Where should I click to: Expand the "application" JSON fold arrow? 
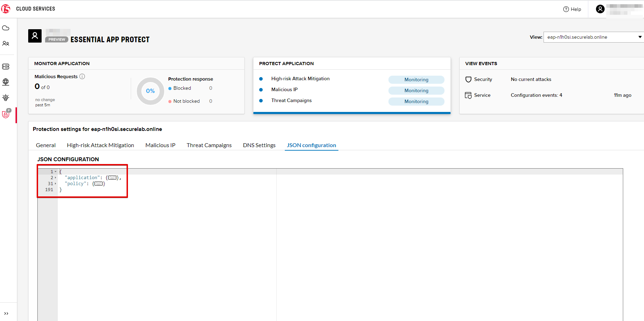point(55,178)
